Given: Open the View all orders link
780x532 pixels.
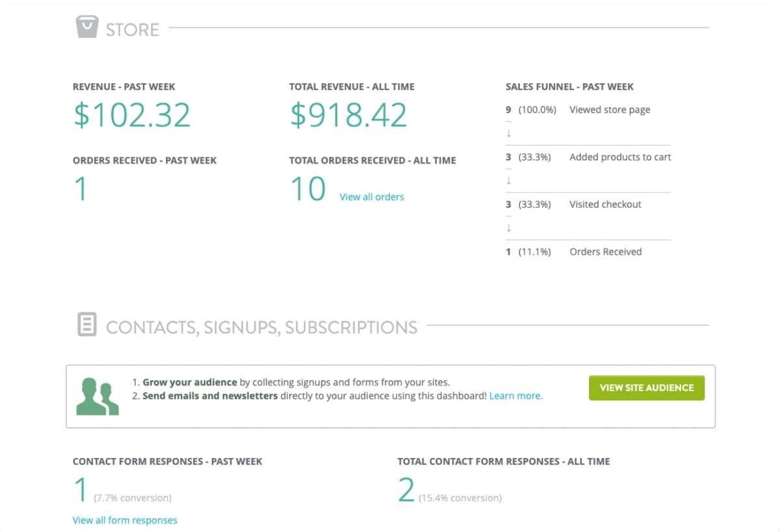Looking at the screenshot, I should 371,197.
